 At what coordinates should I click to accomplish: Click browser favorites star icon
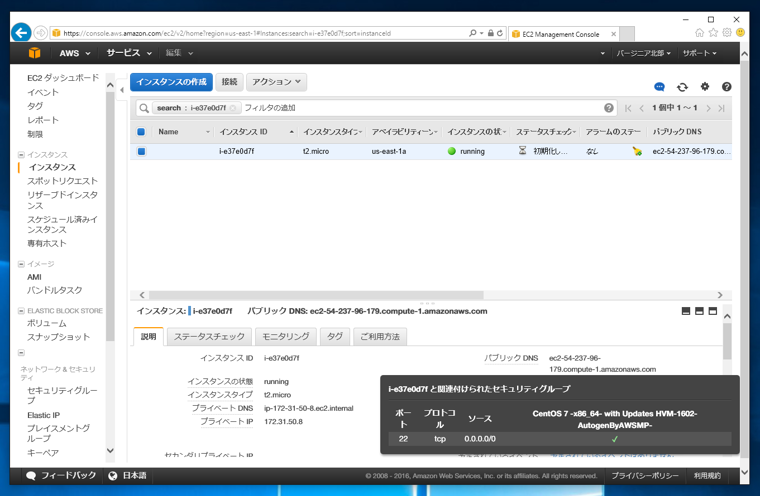pyautogui.click(x=713, y=32)
